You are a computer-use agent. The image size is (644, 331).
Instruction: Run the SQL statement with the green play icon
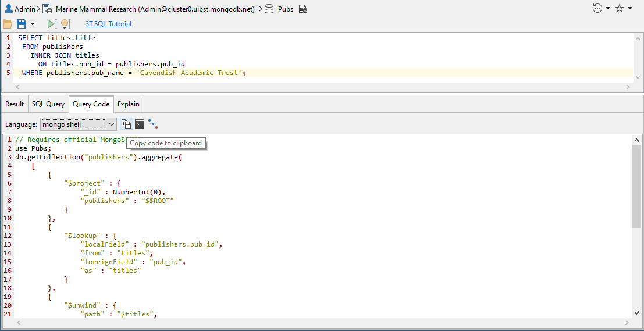51,24
